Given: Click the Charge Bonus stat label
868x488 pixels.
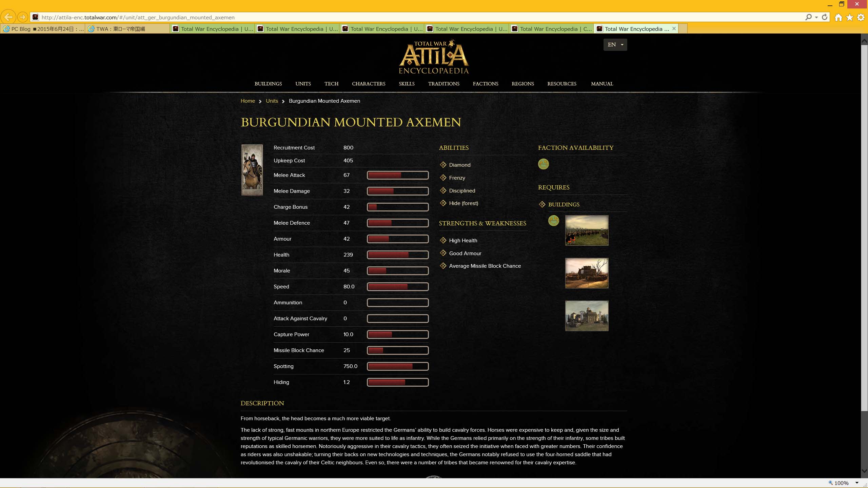Looking at the screenshot, I should tap(291, 207).
